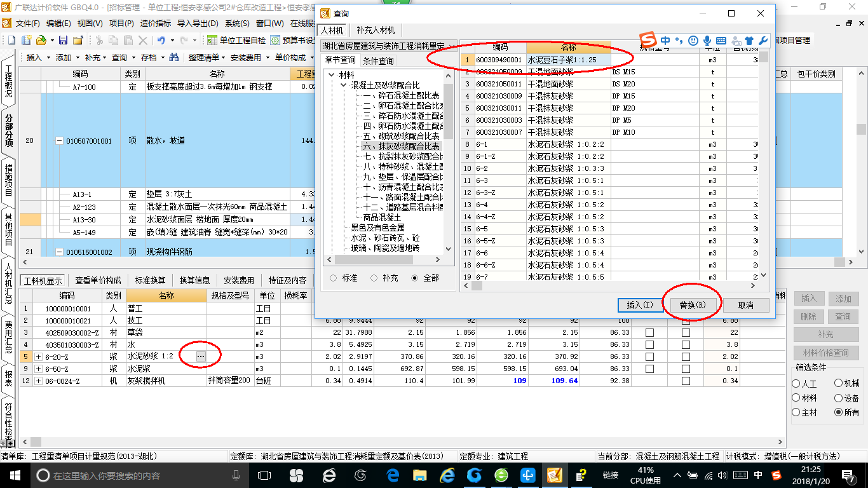Screen dimensions: 868x488
Task: Open the Sogou wrench settings icon
Action: [x=763, y=40]
